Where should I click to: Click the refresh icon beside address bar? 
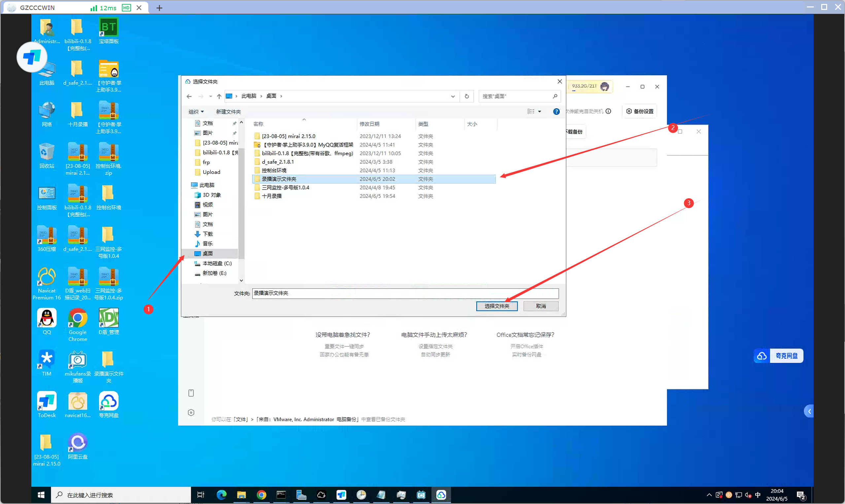466,96
